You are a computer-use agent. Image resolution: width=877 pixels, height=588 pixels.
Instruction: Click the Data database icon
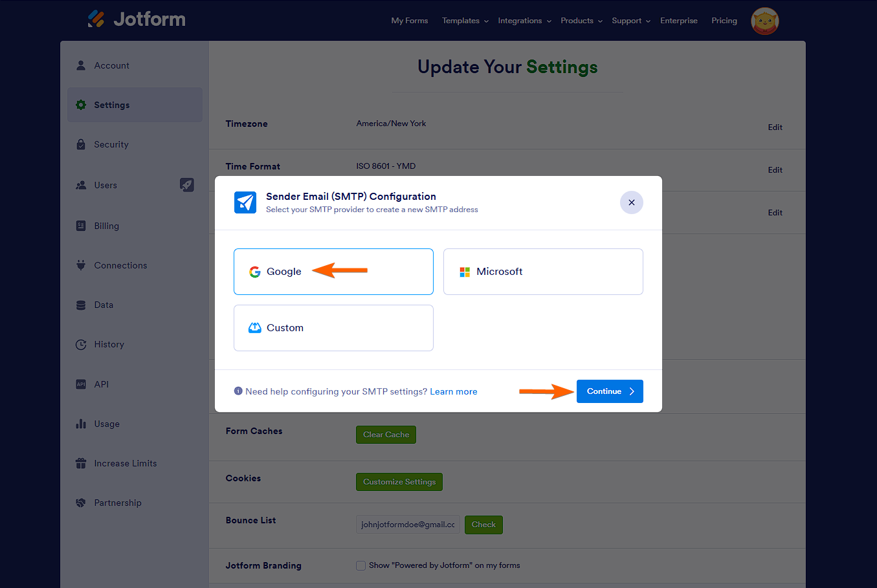[81, 305]
